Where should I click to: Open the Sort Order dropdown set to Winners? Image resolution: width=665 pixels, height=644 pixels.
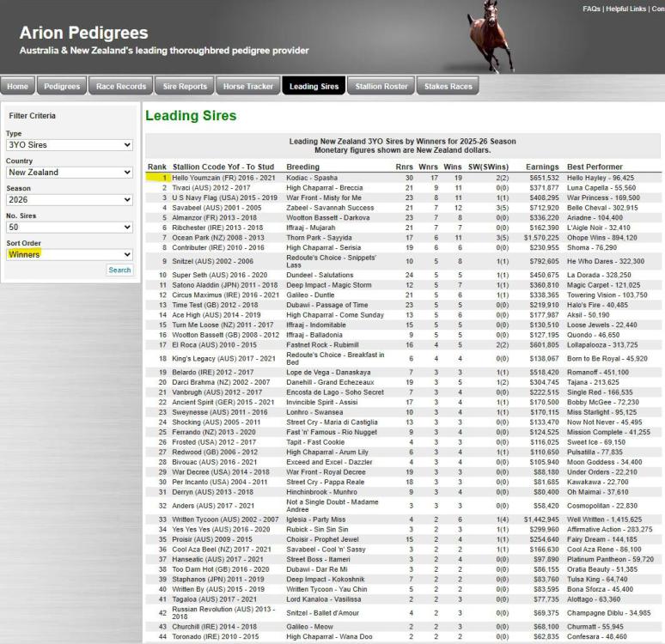70,254
